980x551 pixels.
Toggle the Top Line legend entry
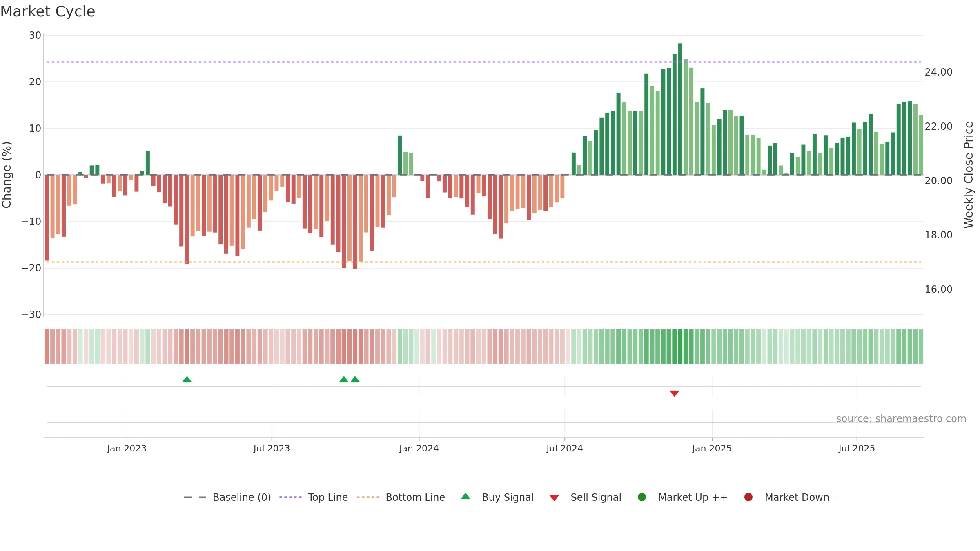coord(314,497)
